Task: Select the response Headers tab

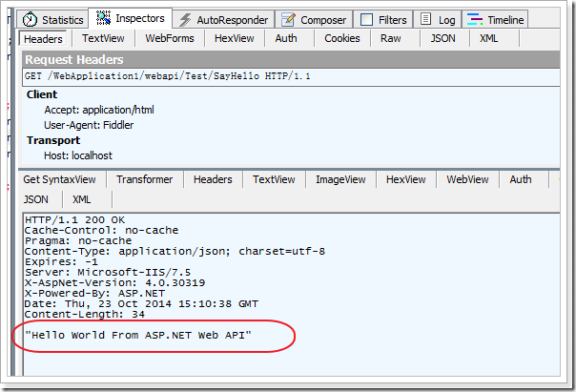Action: 213,179
